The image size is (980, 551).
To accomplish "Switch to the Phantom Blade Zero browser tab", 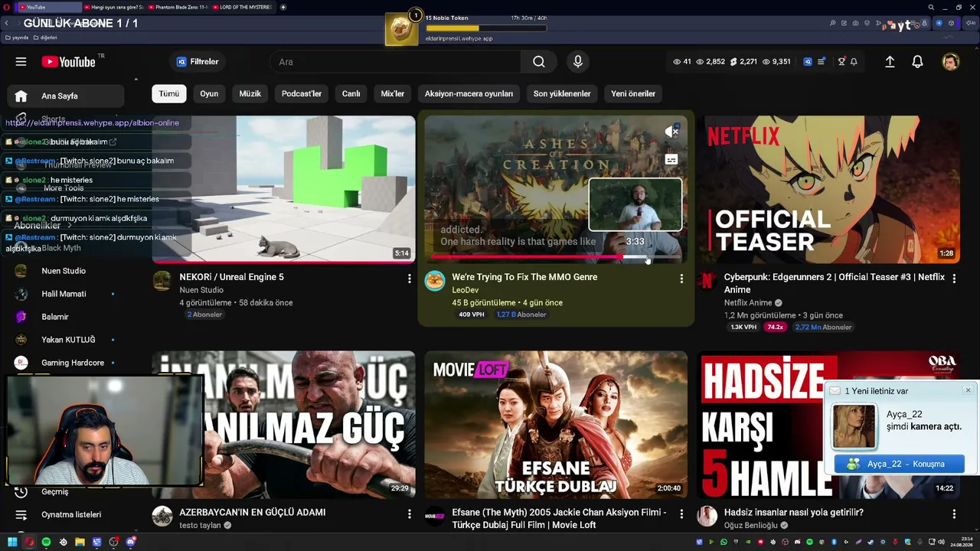I will (177, 7).
